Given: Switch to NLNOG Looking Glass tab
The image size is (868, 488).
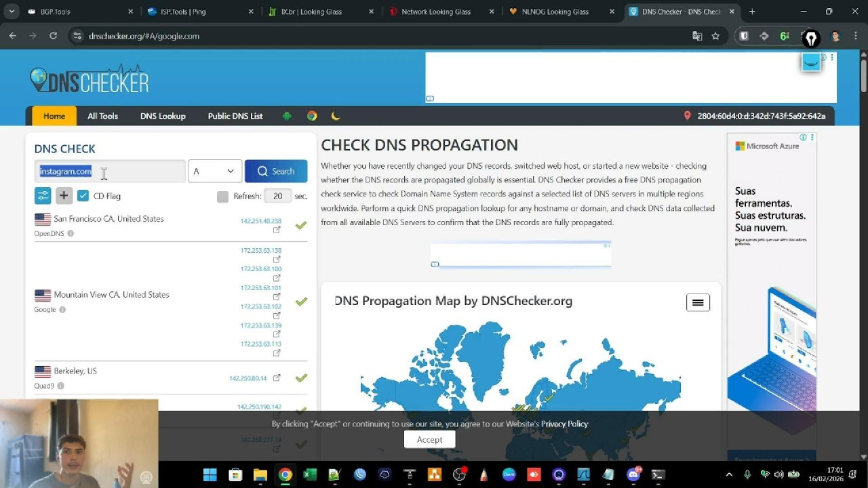Looking at the screenshot, I should 561,12.
